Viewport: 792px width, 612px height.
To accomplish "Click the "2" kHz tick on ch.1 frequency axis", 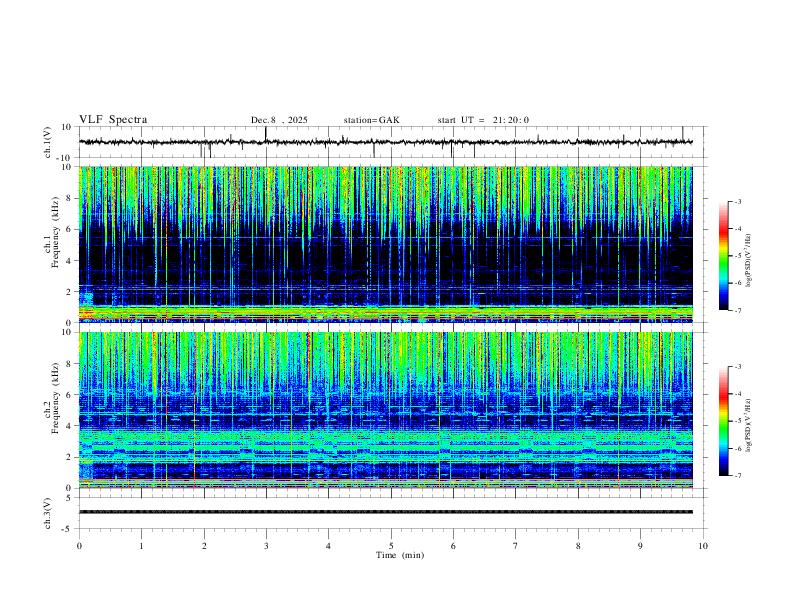I will tap(69, 292).
